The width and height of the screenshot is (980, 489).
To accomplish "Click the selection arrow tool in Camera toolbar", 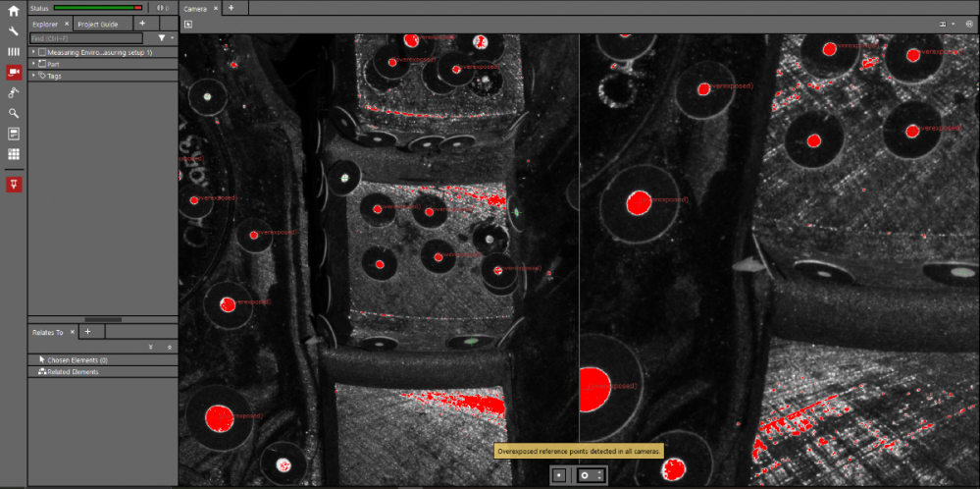I will [x=187, y=24].
